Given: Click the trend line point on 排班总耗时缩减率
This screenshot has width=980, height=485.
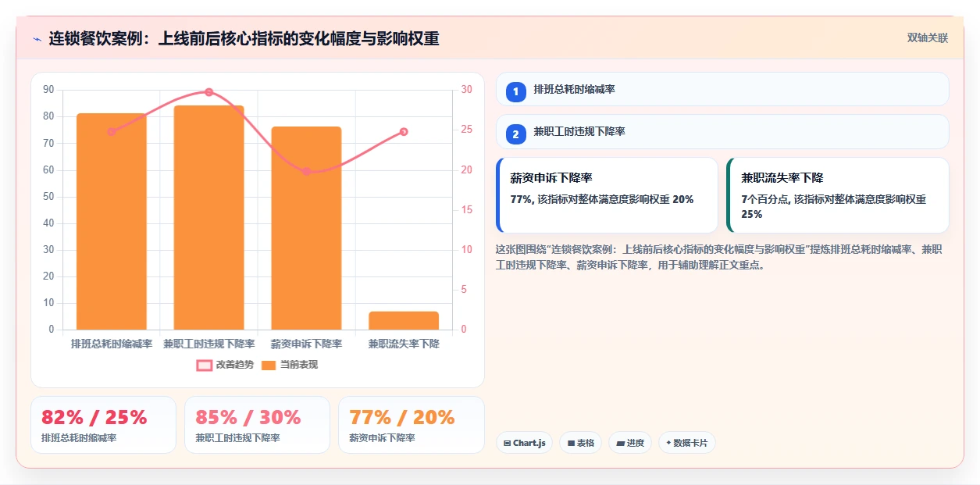Looking at the screenshot, I should 111,132.
